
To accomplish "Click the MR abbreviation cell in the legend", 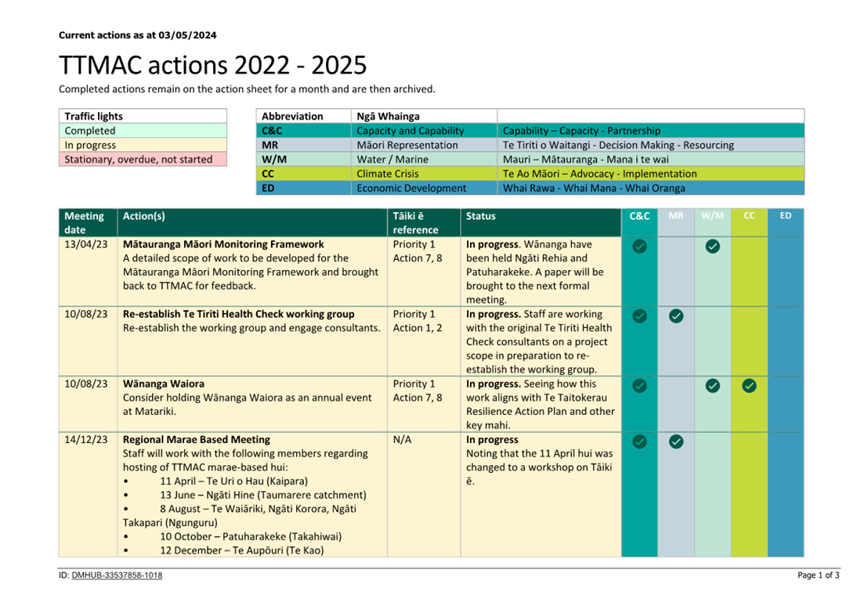I will click(303, 145).
